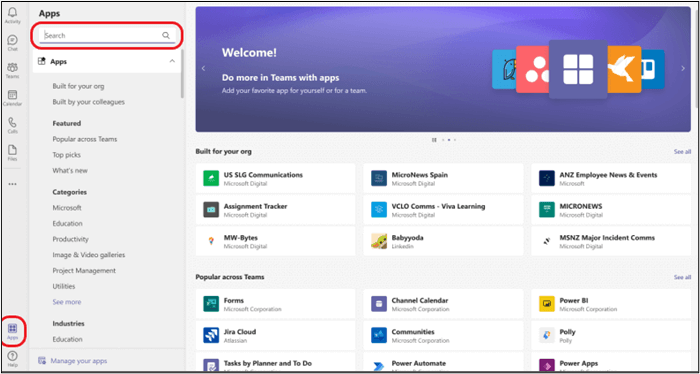The height and width of the screenshot is (374, 700).
Task: Select Image & Video galleries category
Action: pos(89,255)
